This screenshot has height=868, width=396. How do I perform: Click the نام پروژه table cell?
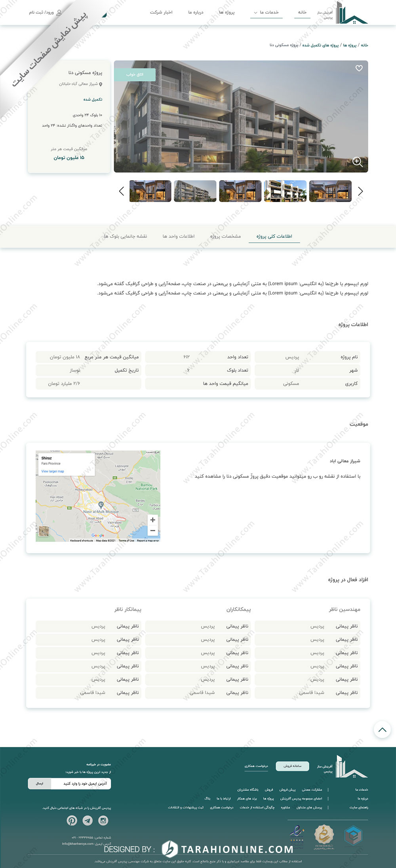point(307,357)
